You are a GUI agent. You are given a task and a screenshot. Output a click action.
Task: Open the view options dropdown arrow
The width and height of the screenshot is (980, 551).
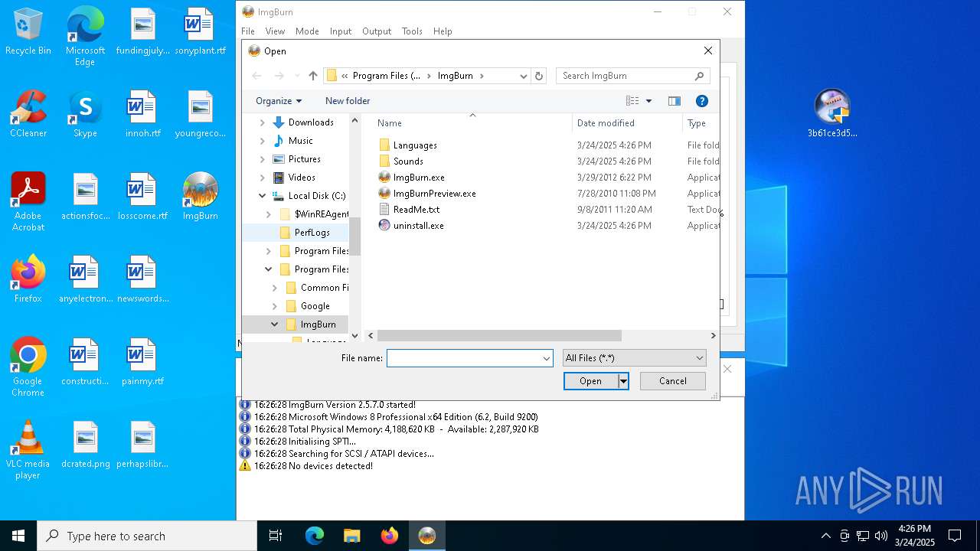(x=648, y=101)
